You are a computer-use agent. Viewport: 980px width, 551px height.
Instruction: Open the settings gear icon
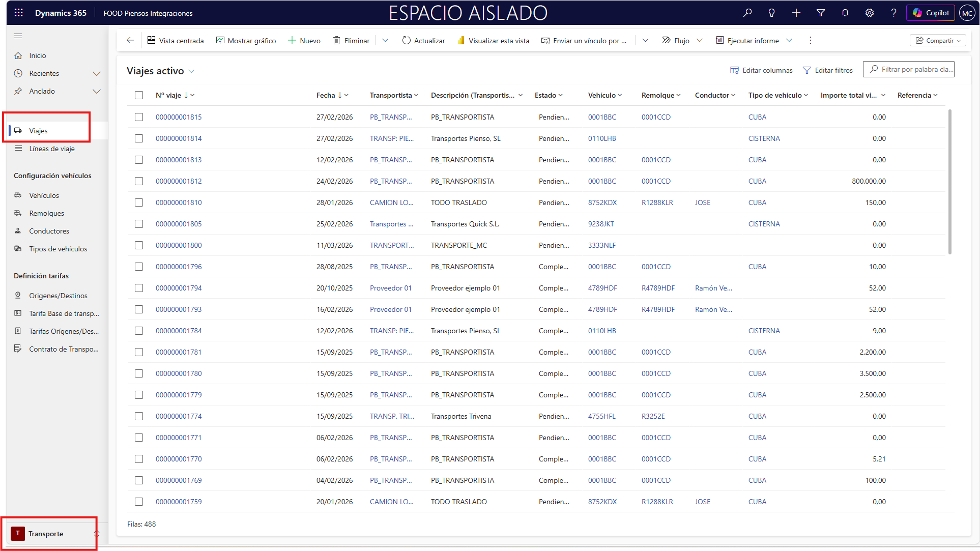pos(869,13)
